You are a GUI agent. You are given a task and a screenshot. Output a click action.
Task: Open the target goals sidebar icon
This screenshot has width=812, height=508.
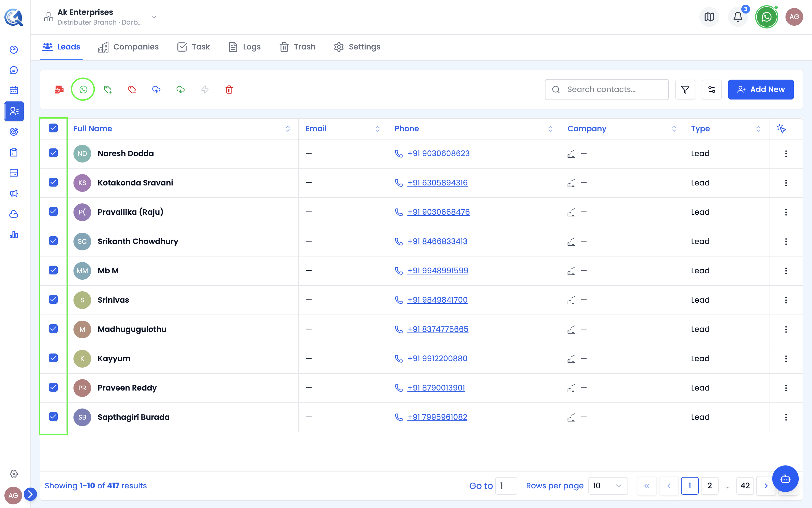(14, 132)
